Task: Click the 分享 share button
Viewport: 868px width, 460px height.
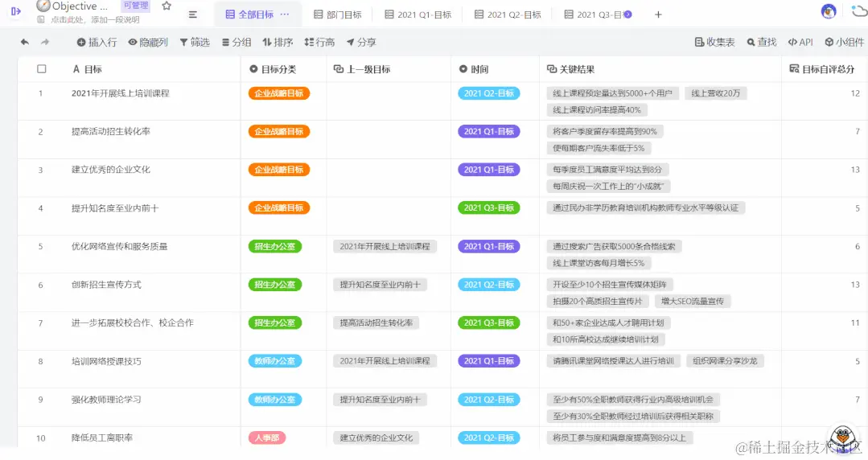Action: tap(361, 42)
